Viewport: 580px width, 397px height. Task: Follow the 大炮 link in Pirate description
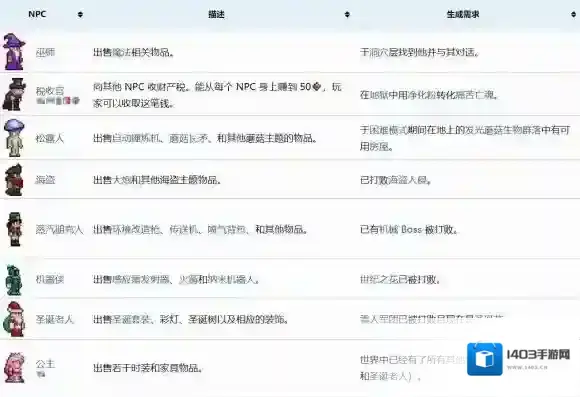coord(121,180)
